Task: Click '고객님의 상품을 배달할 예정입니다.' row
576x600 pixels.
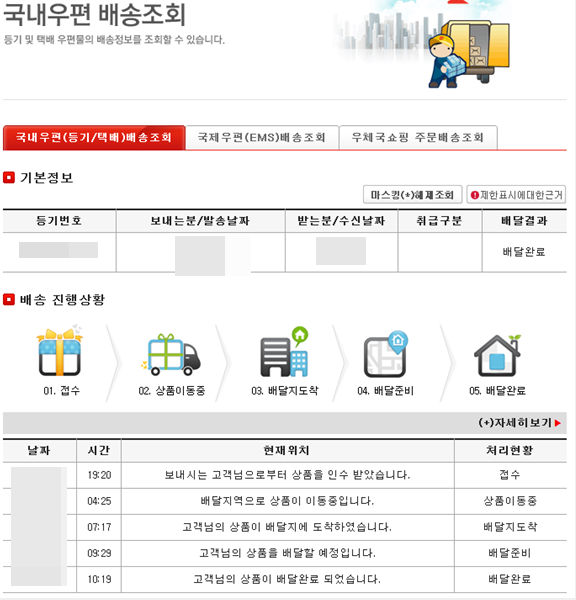Action: 287,553
